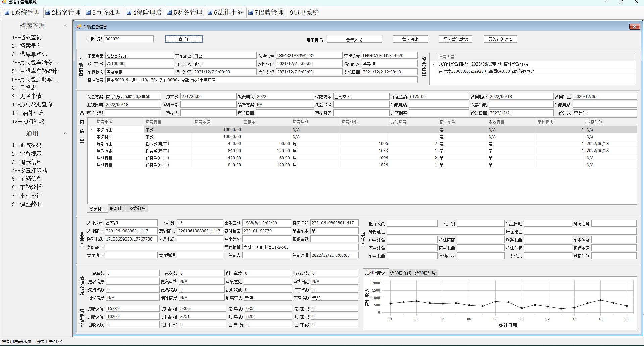Open 8--月报表 in the sidebar

click(x=24, y=88)
